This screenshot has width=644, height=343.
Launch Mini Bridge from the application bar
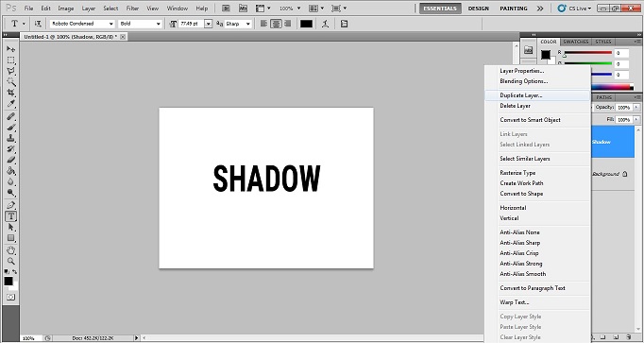(x=243, y=9)
